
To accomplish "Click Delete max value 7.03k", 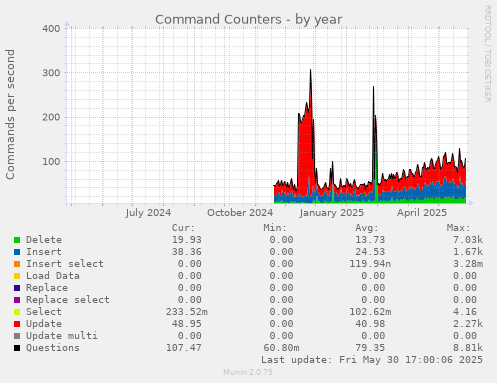I will pos(468,240).
